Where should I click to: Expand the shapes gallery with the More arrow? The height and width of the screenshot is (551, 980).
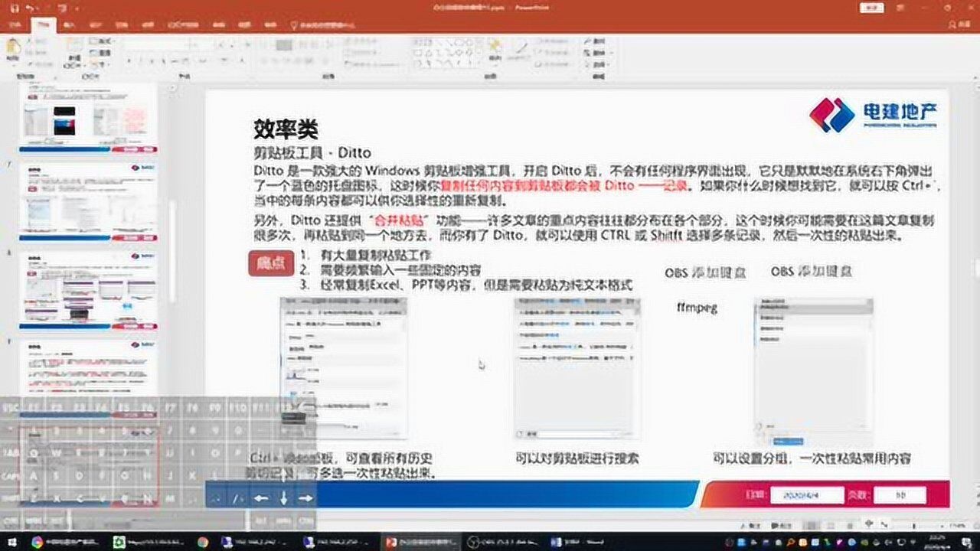[x=480, y=60]
